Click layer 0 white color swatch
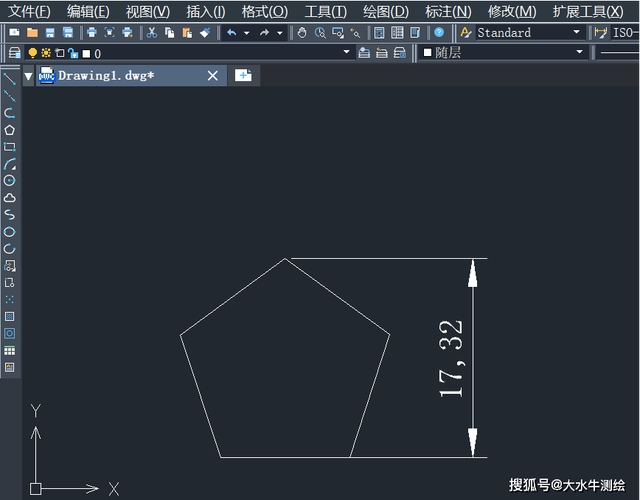Screen dimensions: 640x500 tap(86, 53)
